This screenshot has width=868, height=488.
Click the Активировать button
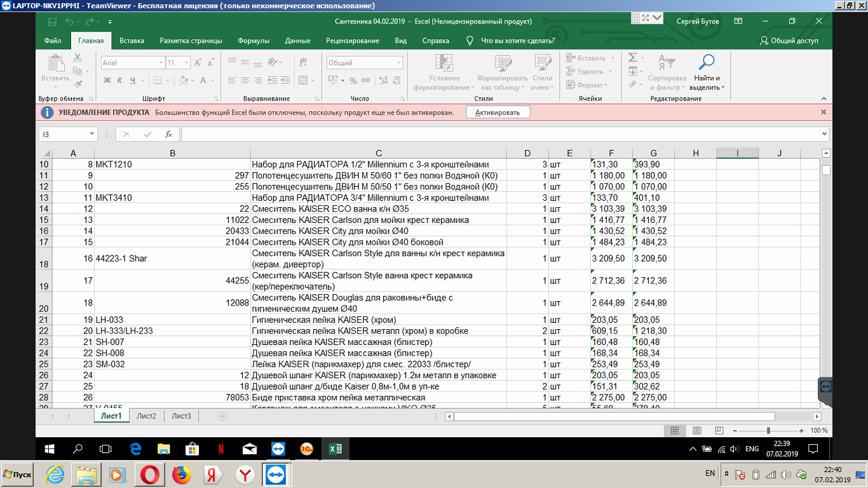(x=498, y=112)
